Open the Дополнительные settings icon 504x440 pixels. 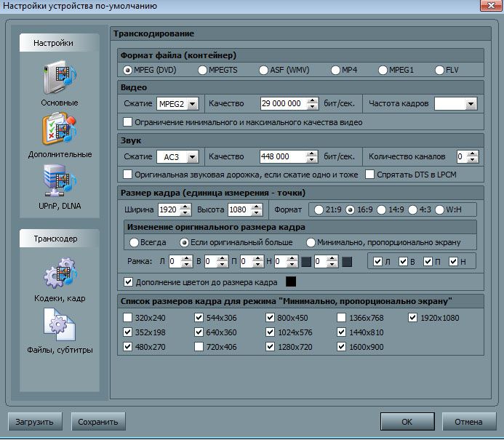tap(60, 131)
